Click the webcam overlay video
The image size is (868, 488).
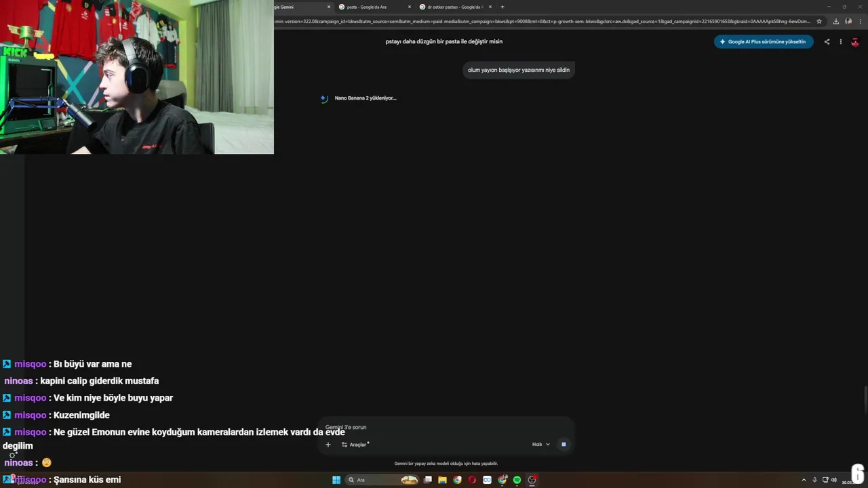point(137,77)
